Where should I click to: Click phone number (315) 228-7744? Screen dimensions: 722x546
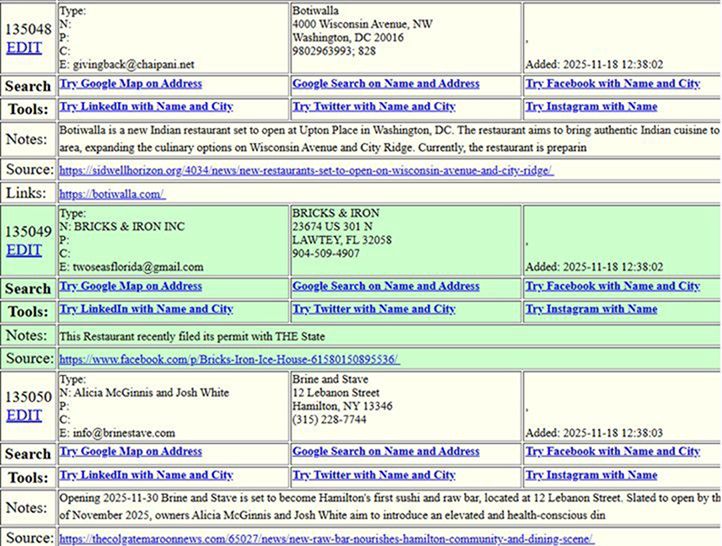[329, 419]
